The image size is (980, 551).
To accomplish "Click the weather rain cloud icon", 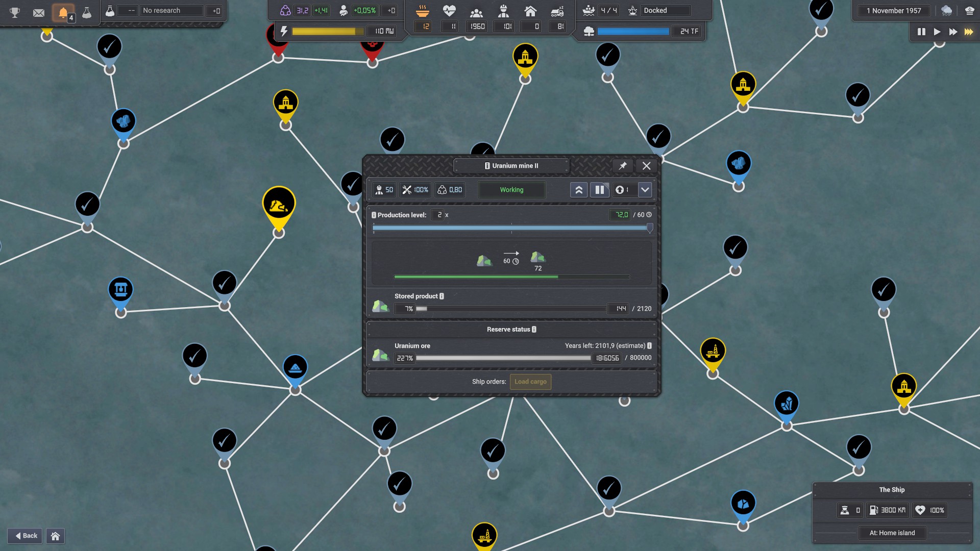I will (x=947, y=10).
